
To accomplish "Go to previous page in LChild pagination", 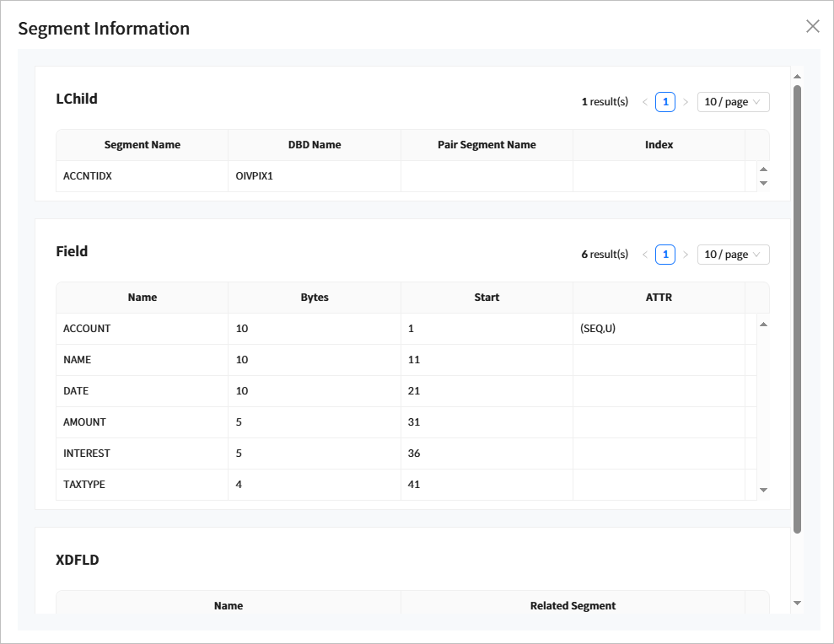I will [644, 102].
